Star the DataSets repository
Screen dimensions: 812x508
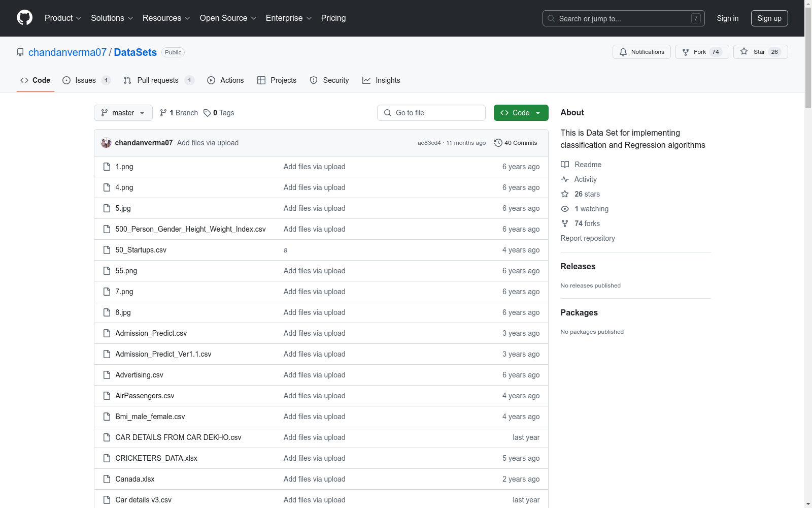click(760, 52)
